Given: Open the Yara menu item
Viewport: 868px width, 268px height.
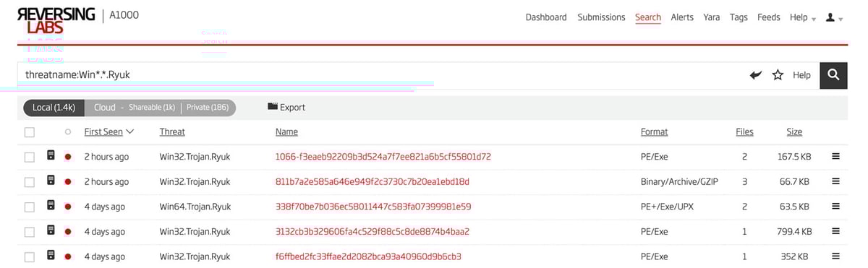Looking at the screenshot, I should (x=712, y=17).
